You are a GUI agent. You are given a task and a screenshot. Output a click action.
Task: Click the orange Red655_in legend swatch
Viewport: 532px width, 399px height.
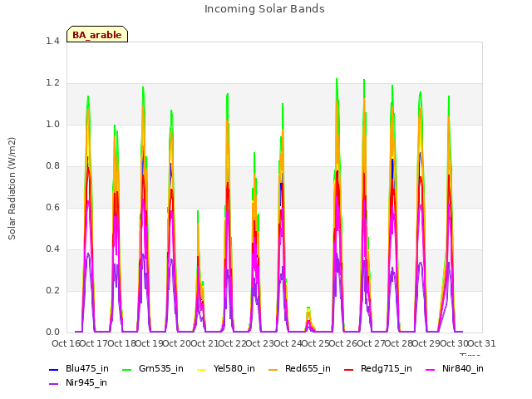[x=273, y=369]
